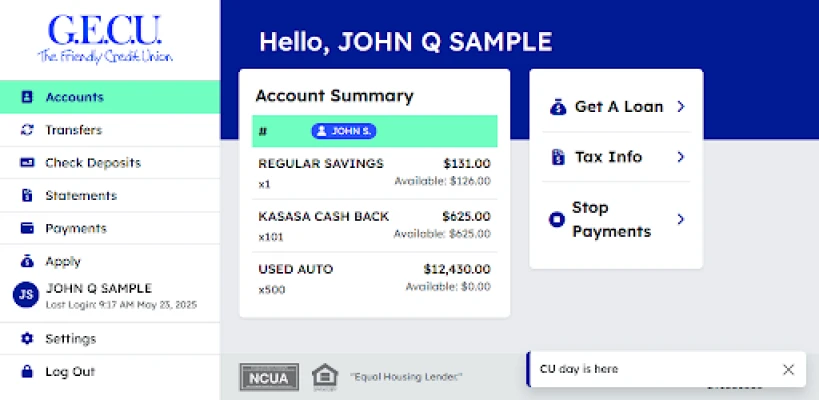Click the Get A Loan money bag icon
Viewport: 819px width, 400px height.
point(558,107)
